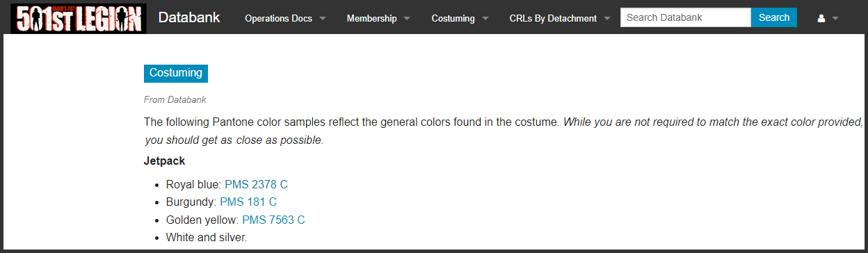Click the 501st Legion logo

coord(79,18)
